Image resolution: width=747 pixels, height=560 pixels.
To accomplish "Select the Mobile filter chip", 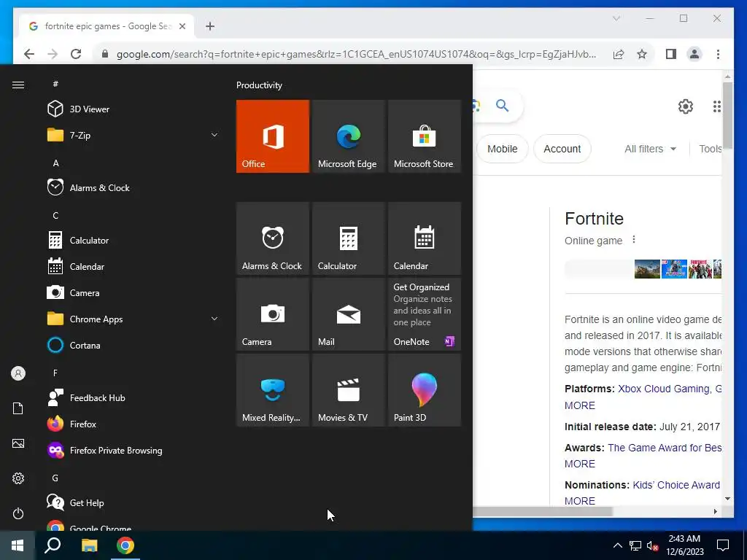I will (x=502, y=149).
